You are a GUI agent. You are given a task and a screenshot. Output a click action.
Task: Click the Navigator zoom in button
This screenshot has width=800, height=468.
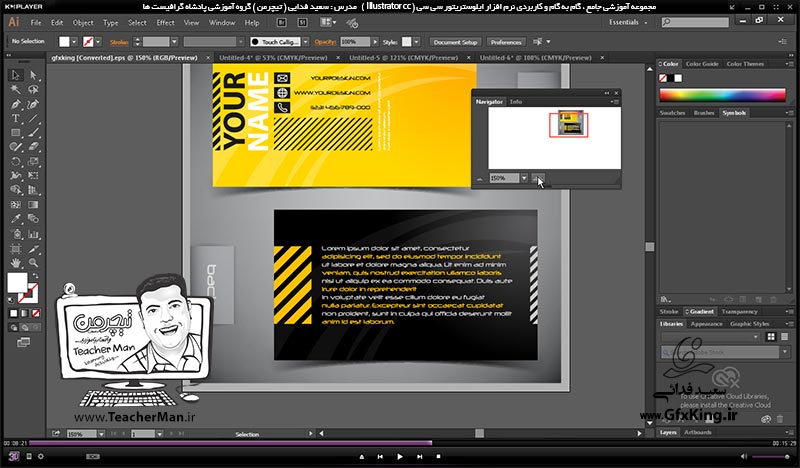tap(538, 178)
